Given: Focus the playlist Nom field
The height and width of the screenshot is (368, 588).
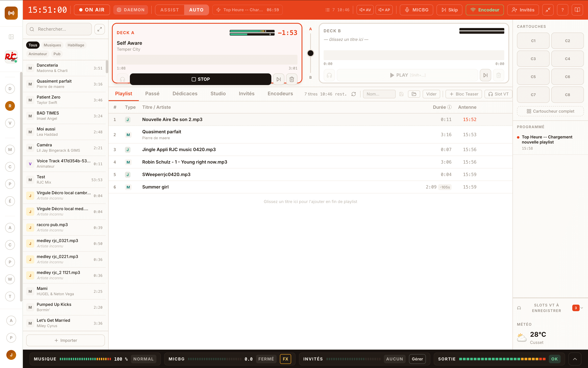Looking at the screenshot, I should (x=379, y=94).
